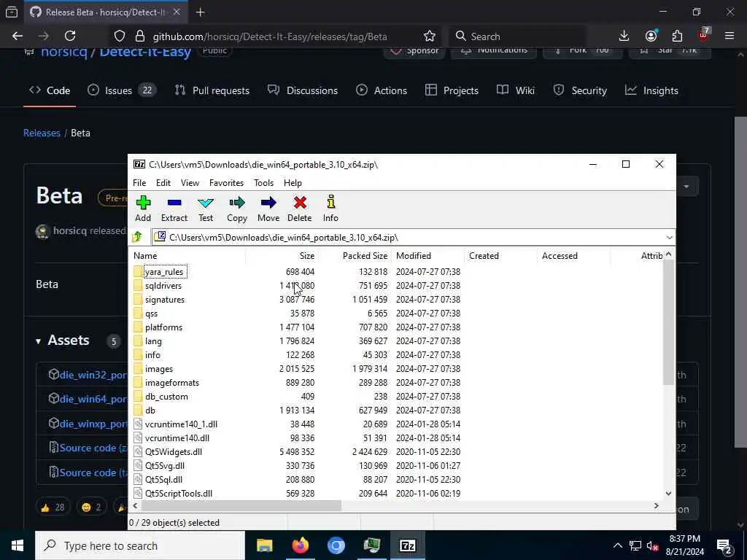The width and height of the screenshot is (747, 560).
Task: Click the 7-Zip horizontal scrollbar thumb
Action: click(x=241, y=506)
